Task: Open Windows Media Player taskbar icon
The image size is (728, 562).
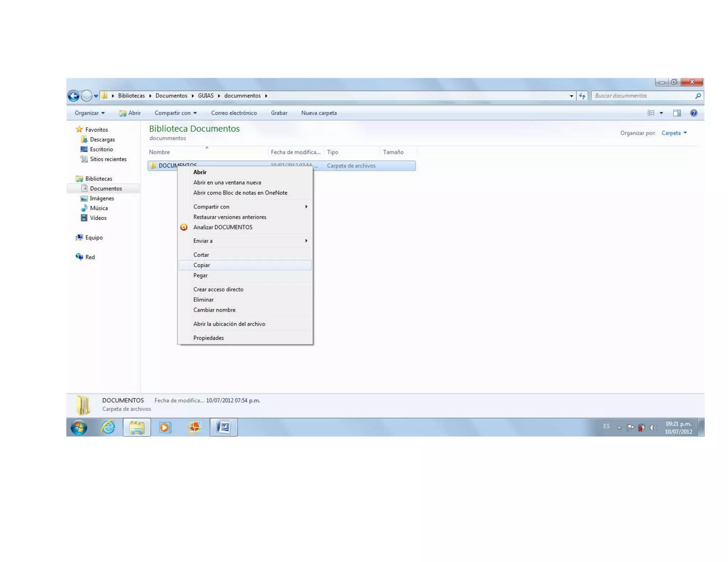Action: (x=165, y=427)
